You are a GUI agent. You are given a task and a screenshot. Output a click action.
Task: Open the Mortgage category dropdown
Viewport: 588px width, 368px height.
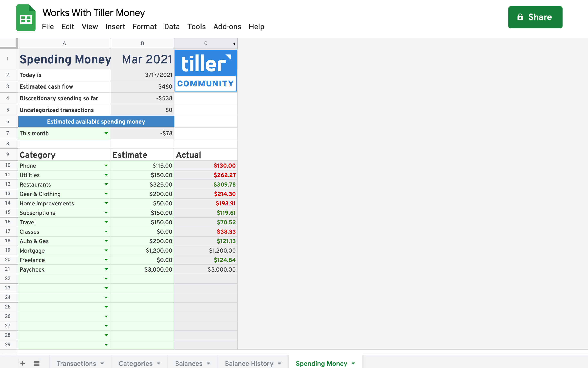tap(106, 250)
